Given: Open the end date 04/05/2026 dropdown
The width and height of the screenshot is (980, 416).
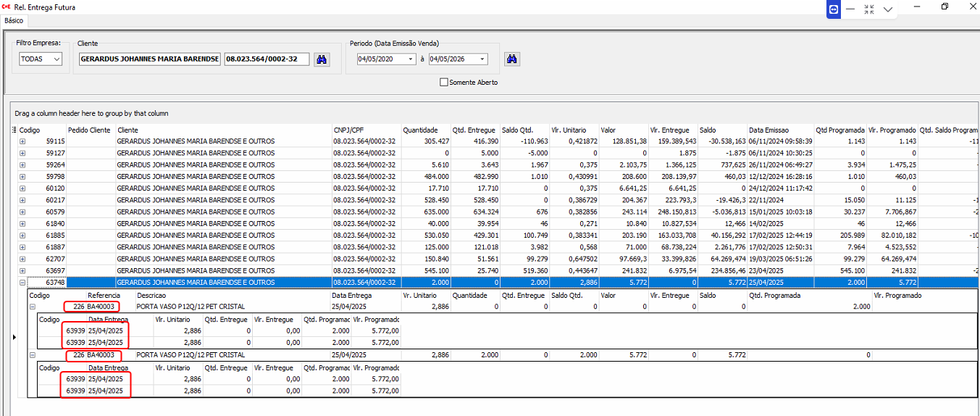Looking at the screenshot, I should [x=482, y=59].
